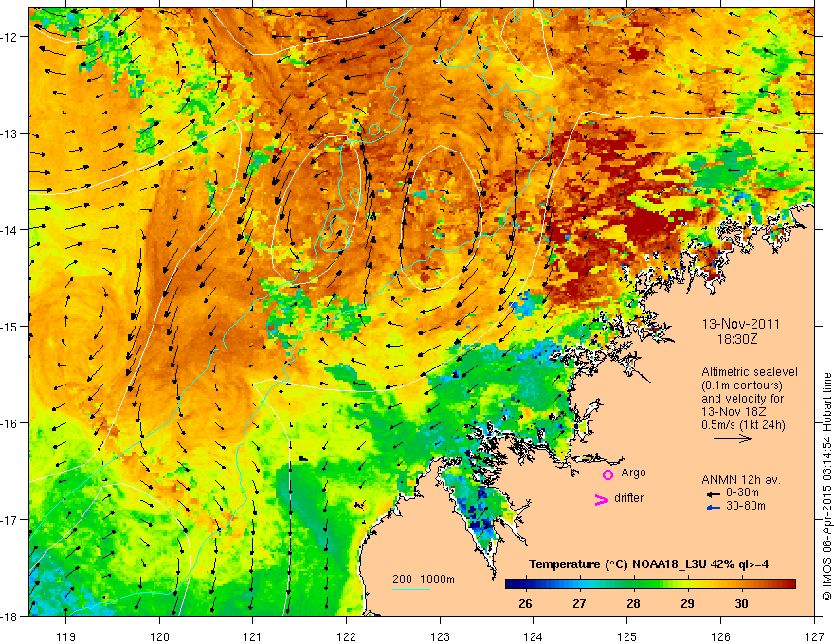Click the longitude axis label 126
The width and height of the screenshot is (834, 644).
click(720, 636)
